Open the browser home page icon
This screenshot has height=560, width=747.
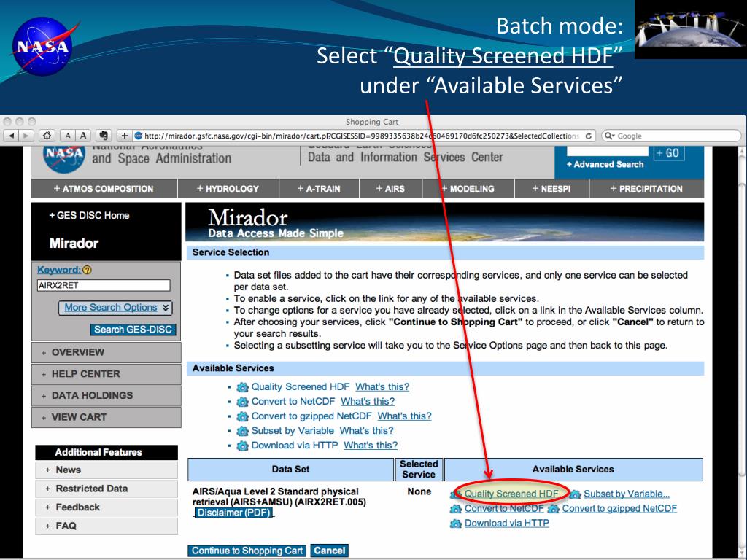pos(47,136)
